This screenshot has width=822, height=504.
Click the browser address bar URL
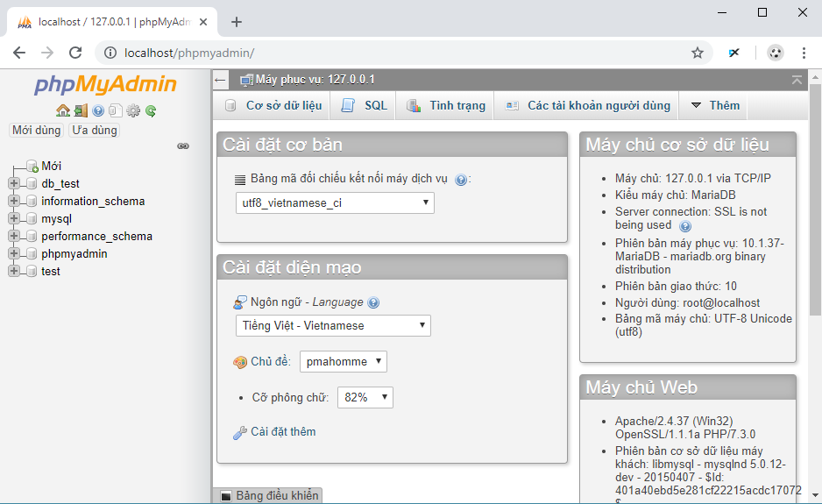(x=189, y=53)
